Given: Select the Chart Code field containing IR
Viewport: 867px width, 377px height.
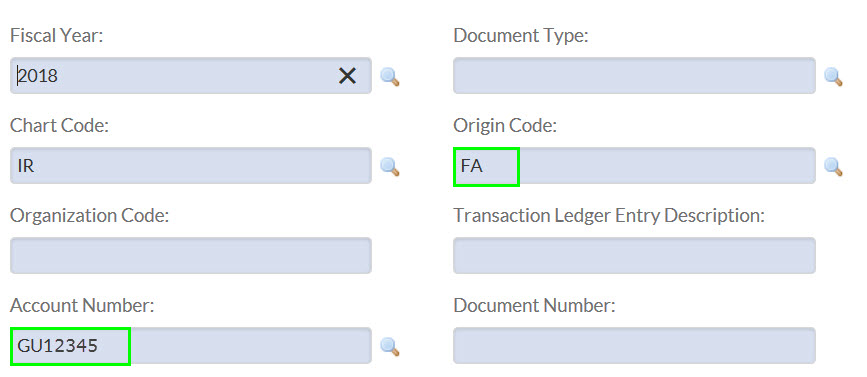Looking at the screenshot, I should pos(191,165).
